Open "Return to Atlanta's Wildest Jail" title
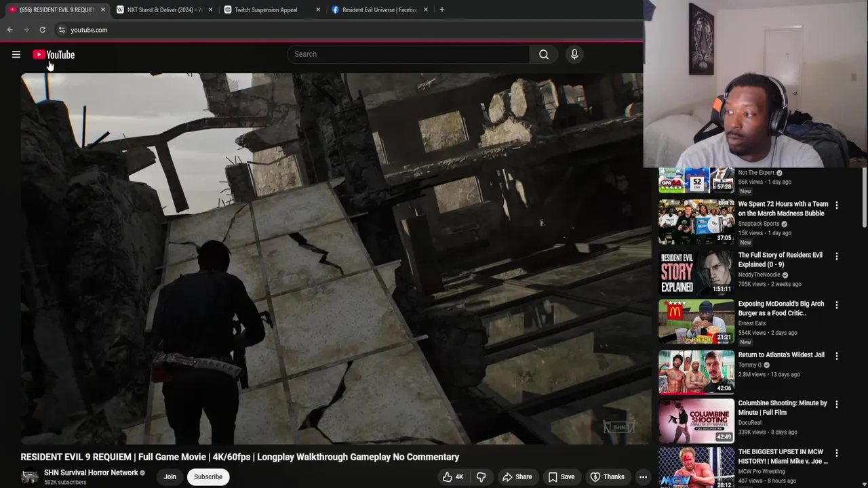The height and width of the screenshot is (488, 868). [781, 355]
